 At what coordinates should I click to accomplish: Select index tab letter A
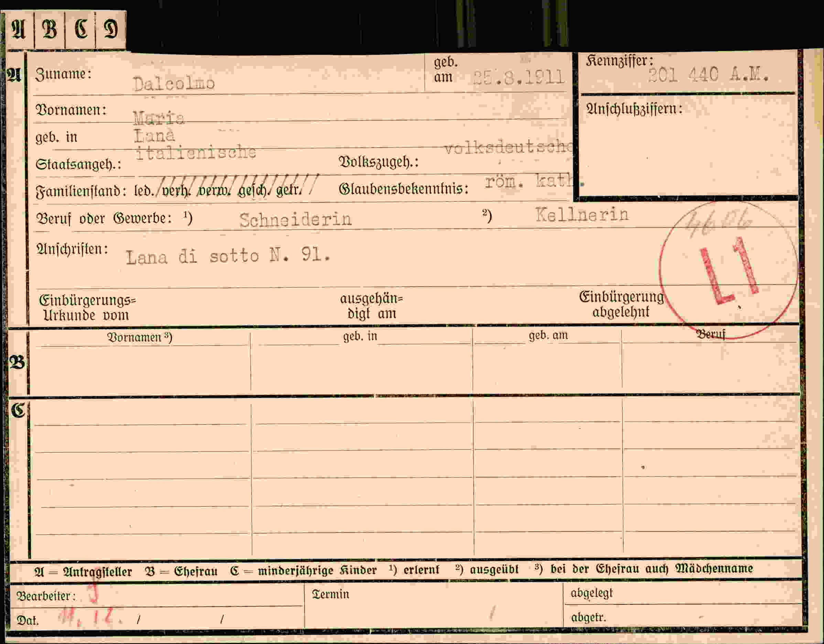coord(18,30)
